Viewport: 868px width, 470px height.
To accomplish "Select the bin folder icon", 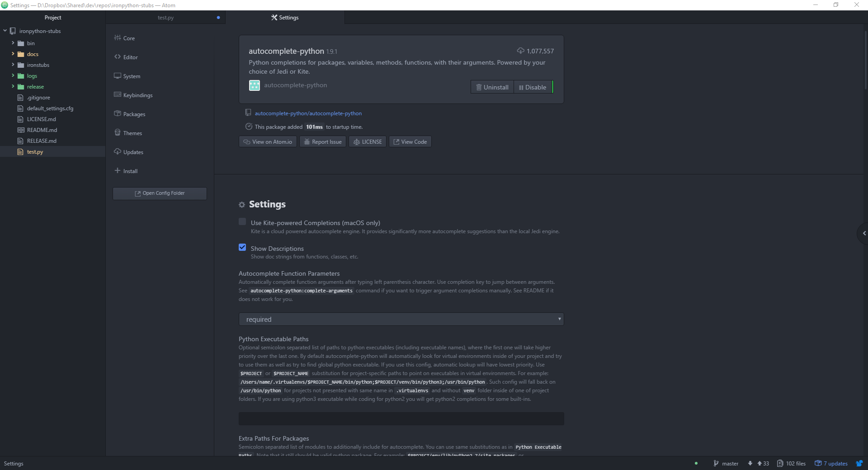I will 20,43.
